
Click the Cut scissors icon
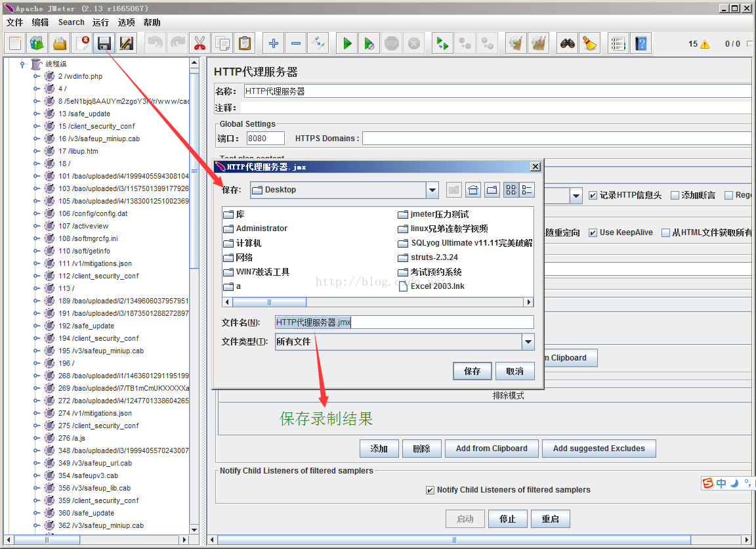[x=199, y=43]
